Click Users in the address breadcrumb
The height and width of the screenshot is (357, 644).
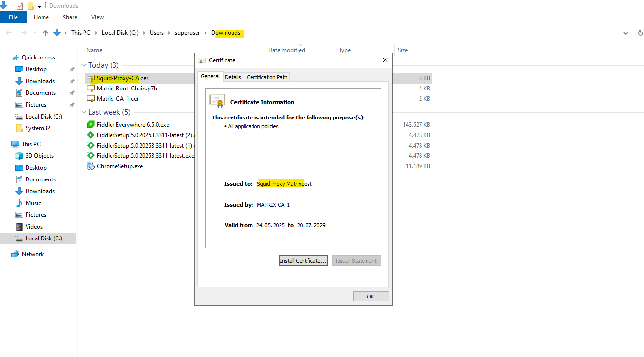coord(157,33)
